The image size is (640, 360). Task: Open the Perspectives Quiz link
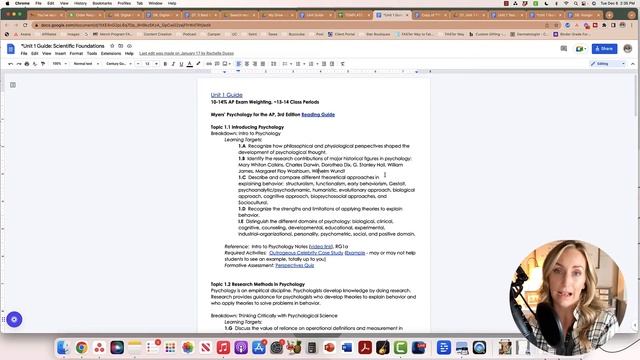point(295,266)
